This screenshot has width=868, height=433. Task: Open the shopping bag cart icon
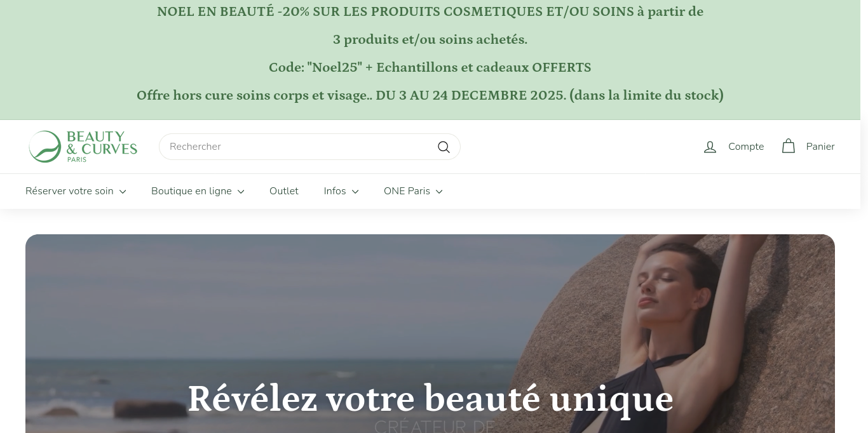tap(789, 146)
